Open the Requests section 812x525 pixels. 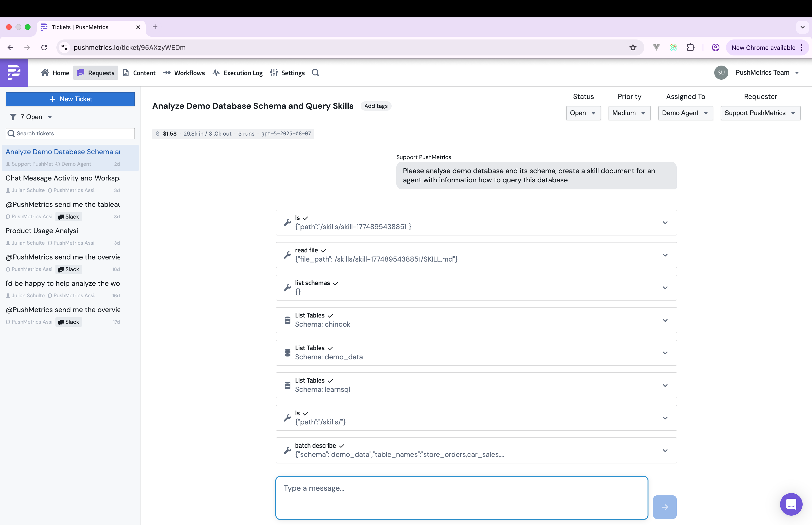pyautogui.click(x=96, y=73)
